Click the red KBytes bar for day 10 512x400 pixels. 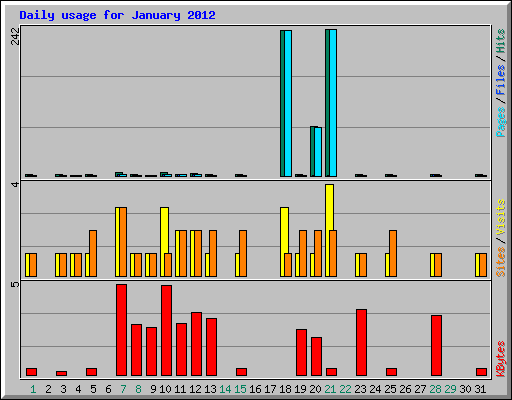pyautogui.click(x=166, y=331)
